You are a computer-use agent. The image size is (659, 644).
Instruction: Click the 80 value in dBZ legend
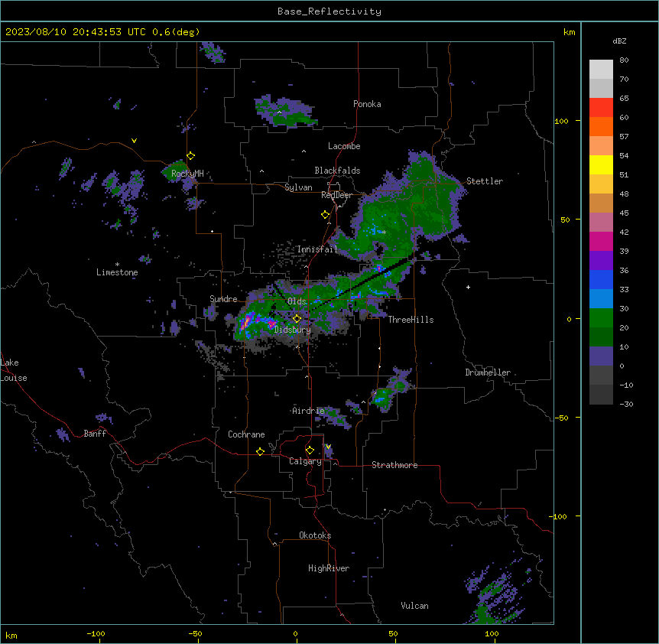[624, 60]
